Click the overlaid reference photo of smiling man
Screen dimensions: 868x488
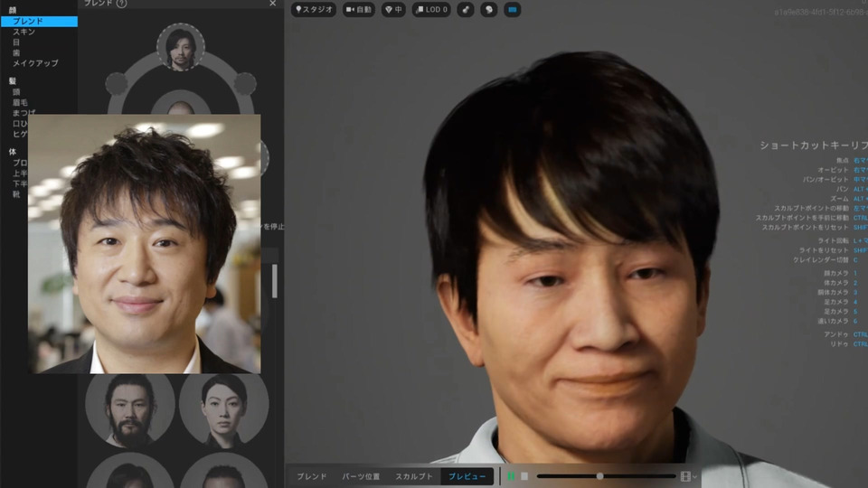click(145, 244)
